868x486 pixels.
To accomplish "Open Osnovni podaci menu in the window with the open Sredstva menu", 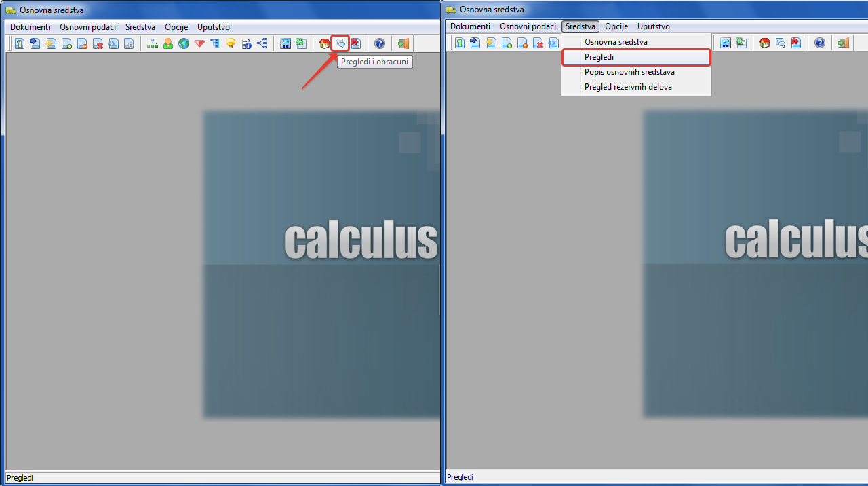I will click(528, 26).
